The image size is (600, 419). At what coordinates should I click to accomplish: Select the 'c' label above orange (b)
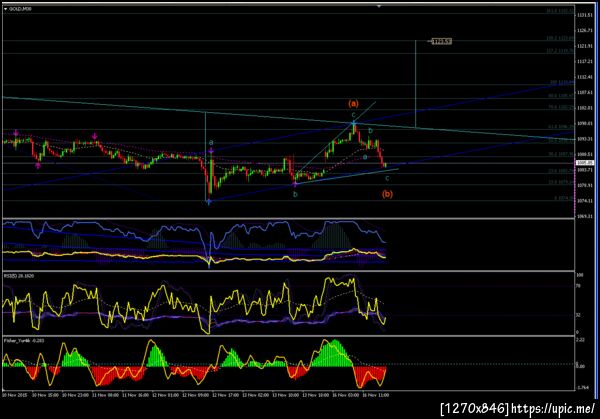tap(387, 178)
